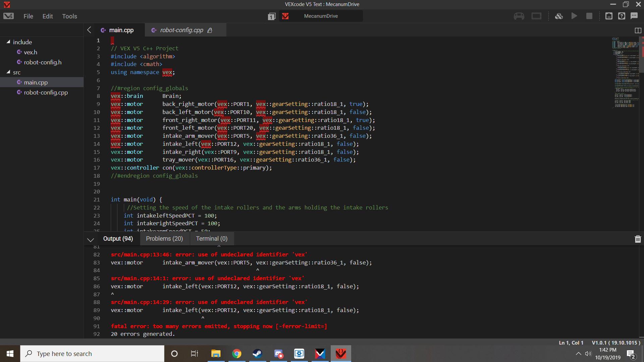The image size is (644, 362).
Task: Open the File menu
Action: [28, 16]
